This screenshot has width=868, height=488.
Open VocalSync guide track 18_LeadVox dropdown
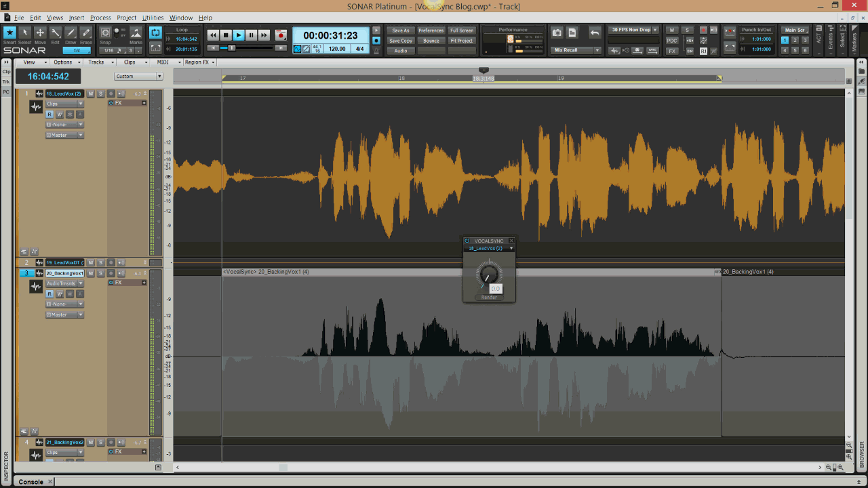click(489, 249)
